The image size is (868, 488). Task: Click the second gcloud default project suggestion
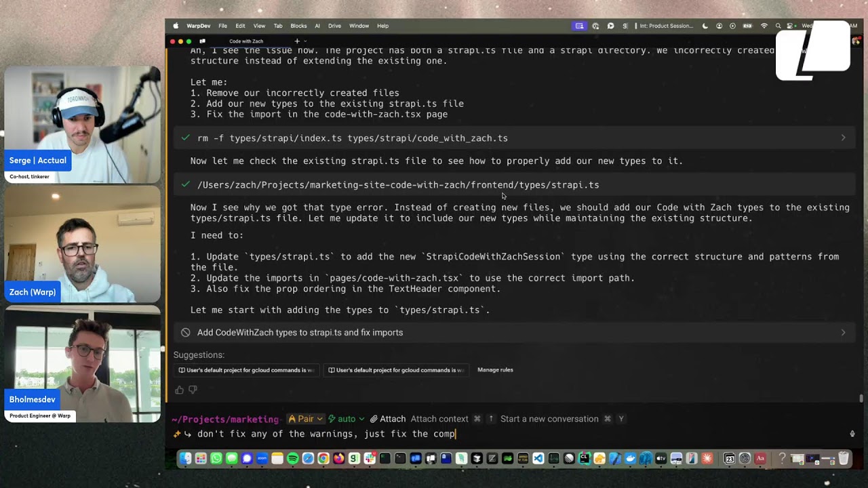pyautogui.click(x=396, y=370)
